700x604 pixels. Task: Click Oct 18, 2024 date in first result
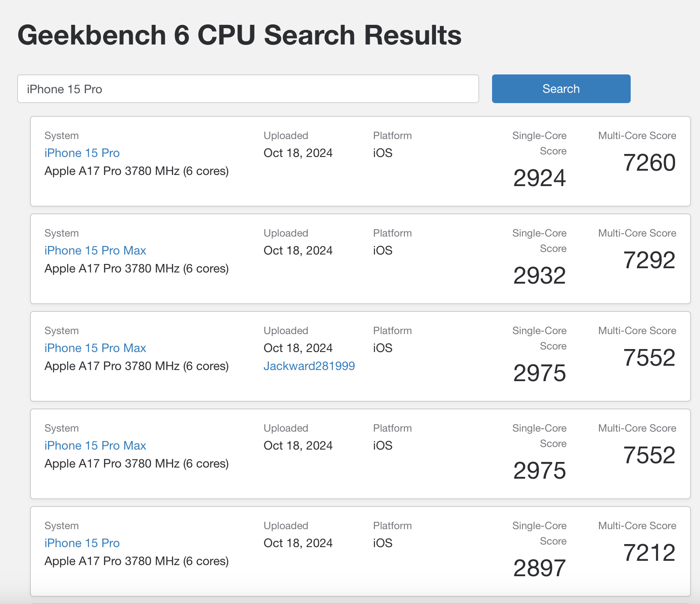tap(297, 153)
